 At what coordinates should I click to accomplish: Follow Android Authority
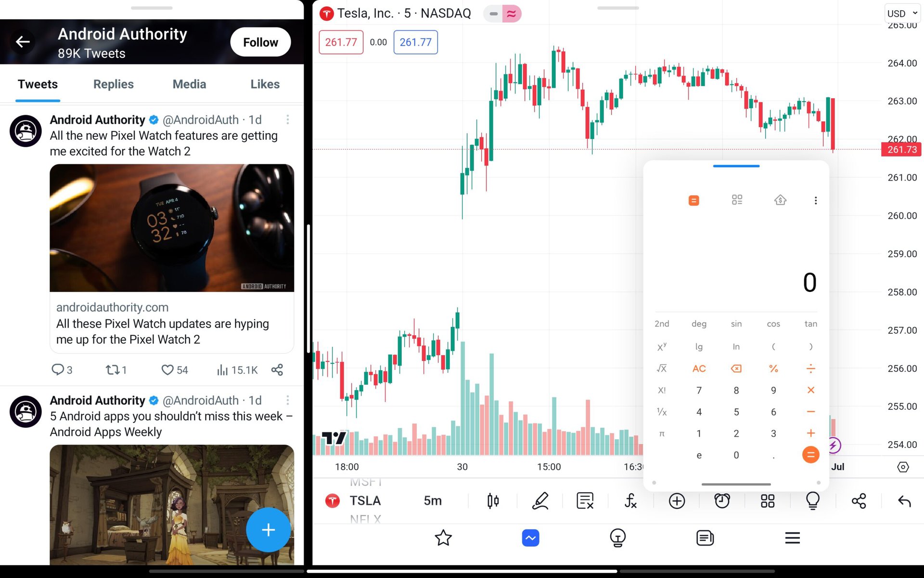pos(260,42)
